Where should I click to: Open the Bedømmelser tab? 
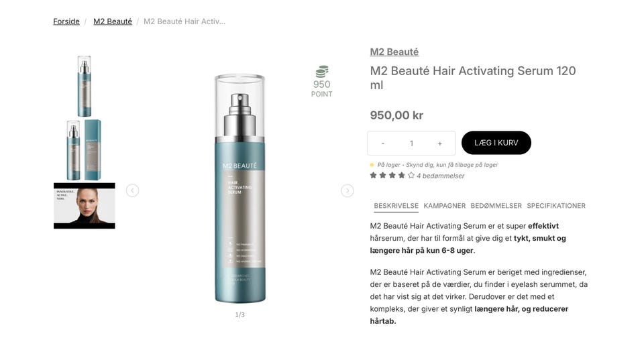click(x=496, y=206)
